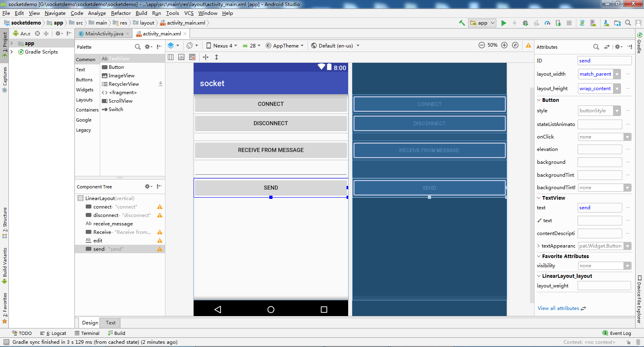The height and width of the screenshot is (347, 644).
Task: Toggle Design and Blueprint surface selector
Action: click(173, 45)
